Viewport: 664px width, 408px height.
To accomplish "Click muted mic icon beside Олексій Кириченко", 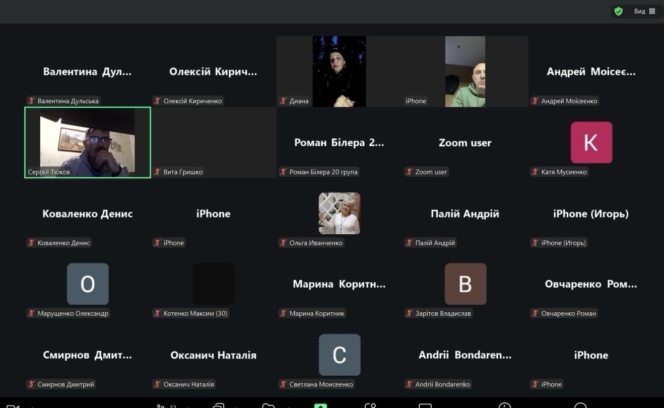I will tap(158, 101).
